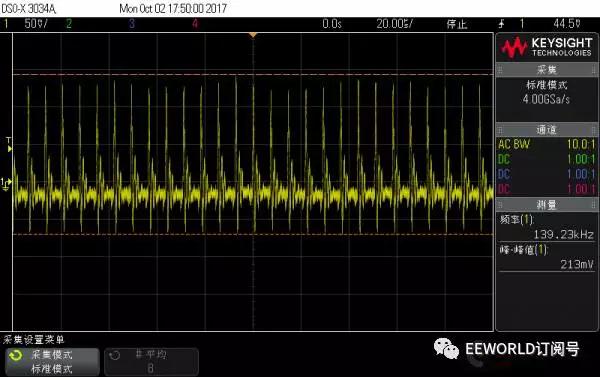This screenshot has height=377, width=600.
Task: Click the 139.23kHz frequency measurement
Action: (x=563, y=234)
